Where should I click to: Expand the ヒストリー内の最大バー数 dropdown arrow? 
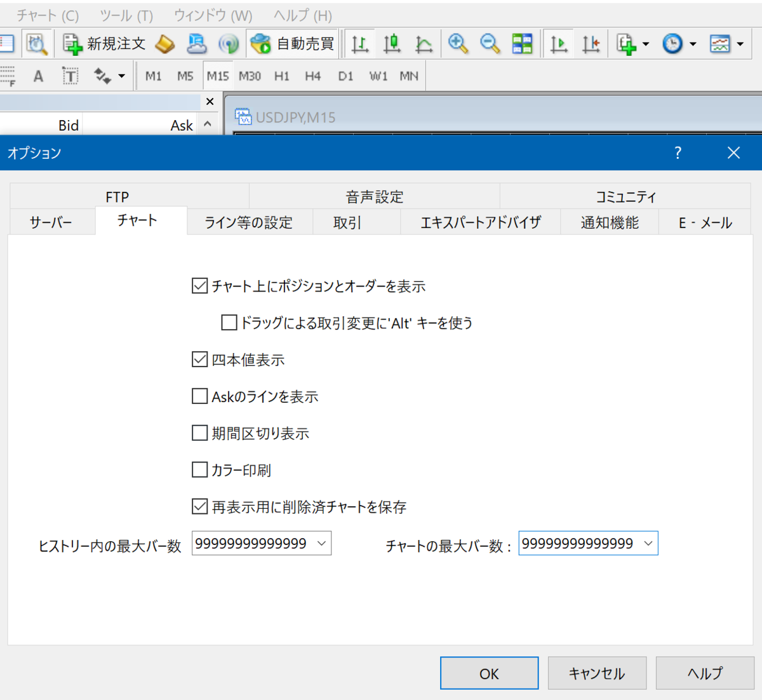[321, 544]
